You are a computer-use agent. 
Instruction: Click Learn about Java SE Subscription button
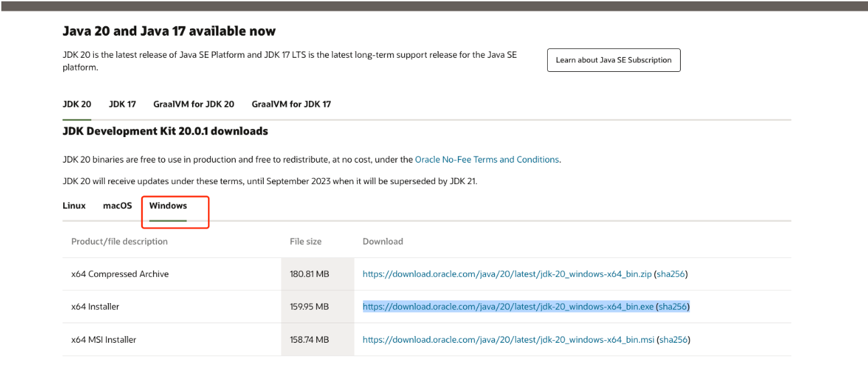613,60
